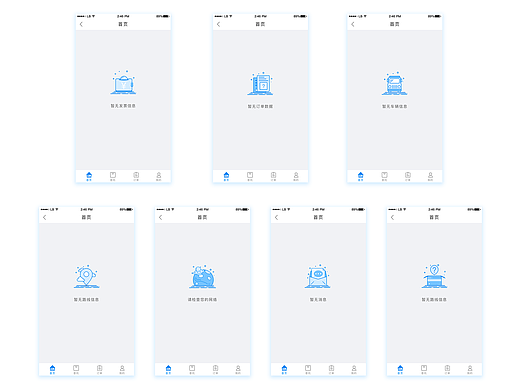The height and width of the screenshot is (390, 520).
Task: Select the orders icon on the document screen
Action: 273,176
